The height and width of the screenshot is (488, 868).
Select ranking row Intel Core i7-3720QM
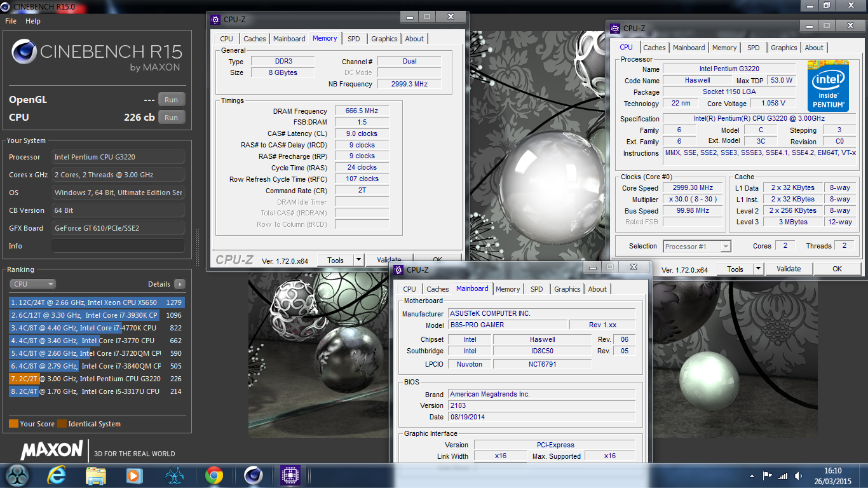[97, 353]
